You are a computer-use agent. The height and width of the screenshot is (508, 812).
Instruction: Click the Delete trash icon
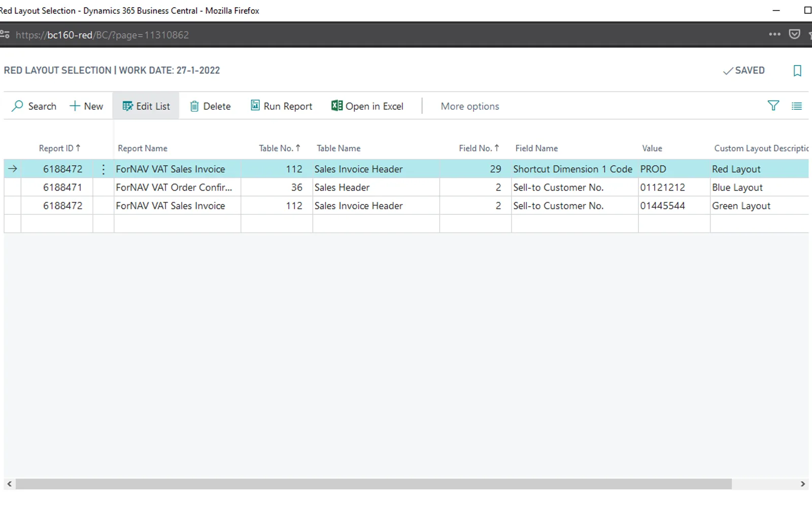pos(194,106)
